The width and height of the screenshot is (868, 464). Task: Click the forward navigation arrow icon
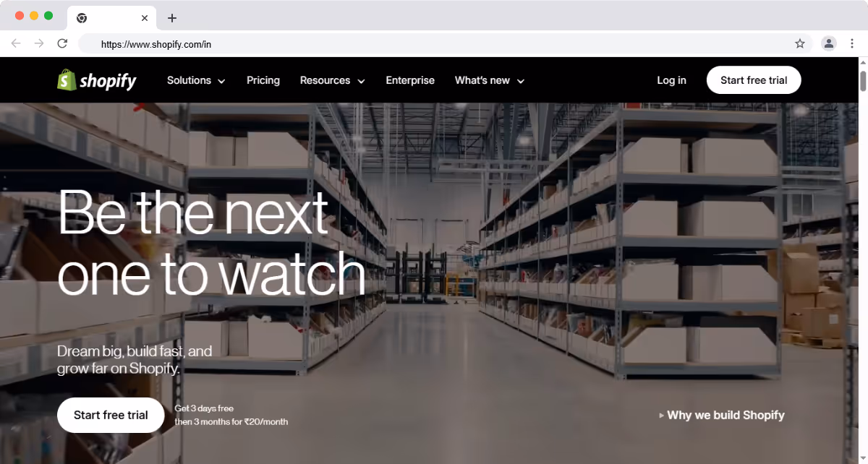(x=39, y=43)
